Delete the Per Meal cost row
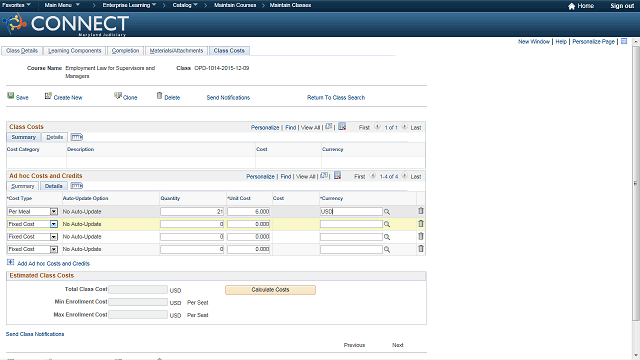The width and height of the screenshot is (640, 360). [x=421, y=211]
